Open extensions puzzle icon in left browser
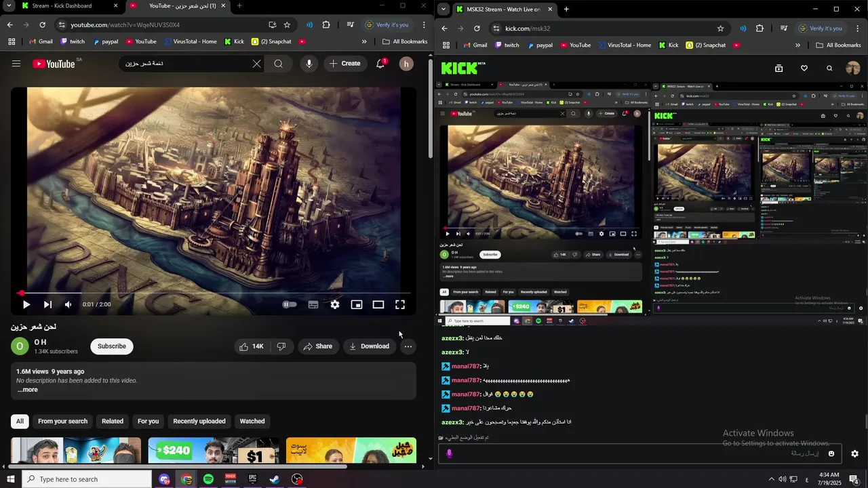 [326, 25]
